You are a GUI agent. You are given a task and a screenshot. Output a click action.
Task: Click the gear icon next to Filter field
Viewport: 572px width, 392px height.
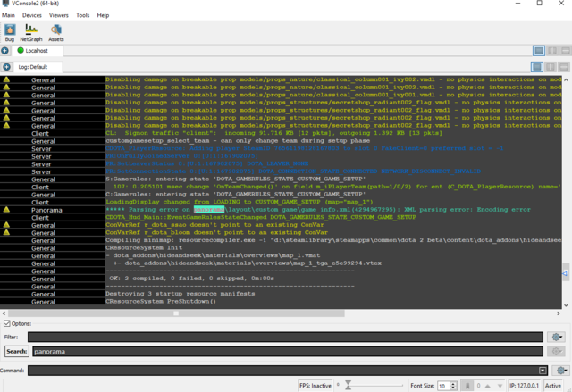(x=557, y=337)
